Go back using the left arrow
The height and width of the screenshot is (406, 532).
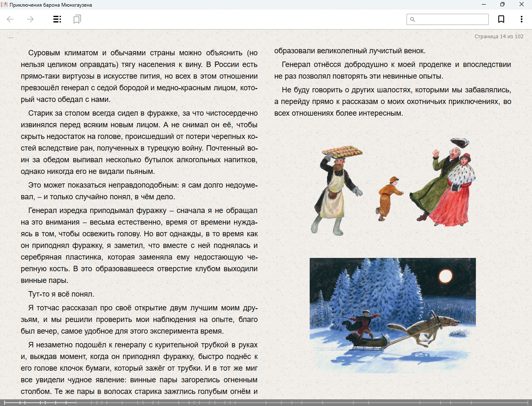[x=10, y=19]
